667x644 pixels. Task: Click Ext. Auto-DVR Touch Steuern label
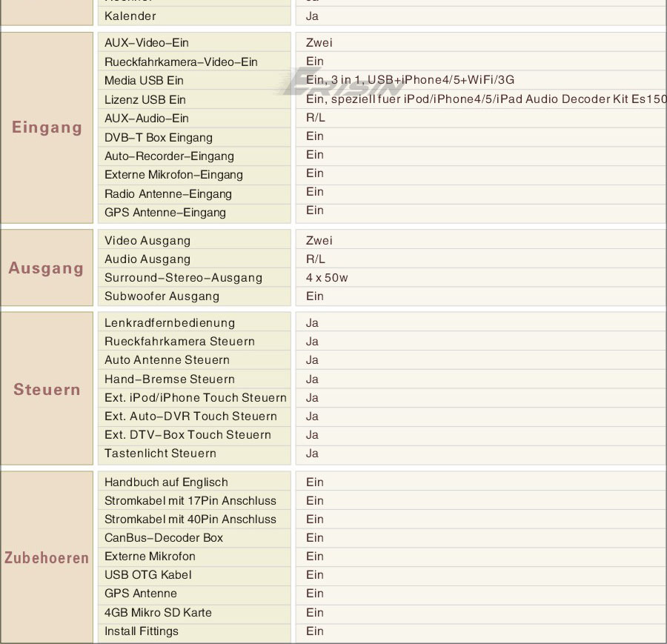pos(190,416)
